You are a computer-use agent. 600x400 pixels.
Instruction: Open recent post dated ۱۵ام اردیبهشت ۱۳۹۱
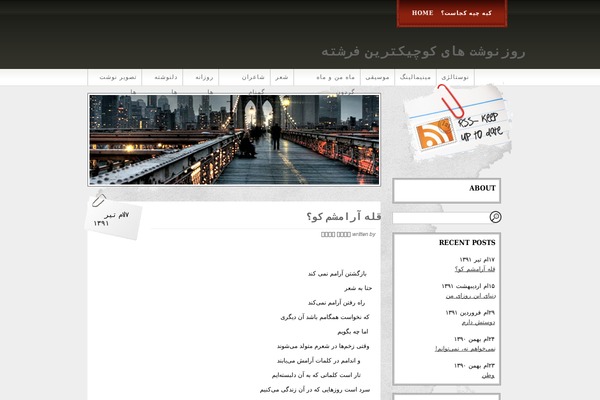coord(470,296)
